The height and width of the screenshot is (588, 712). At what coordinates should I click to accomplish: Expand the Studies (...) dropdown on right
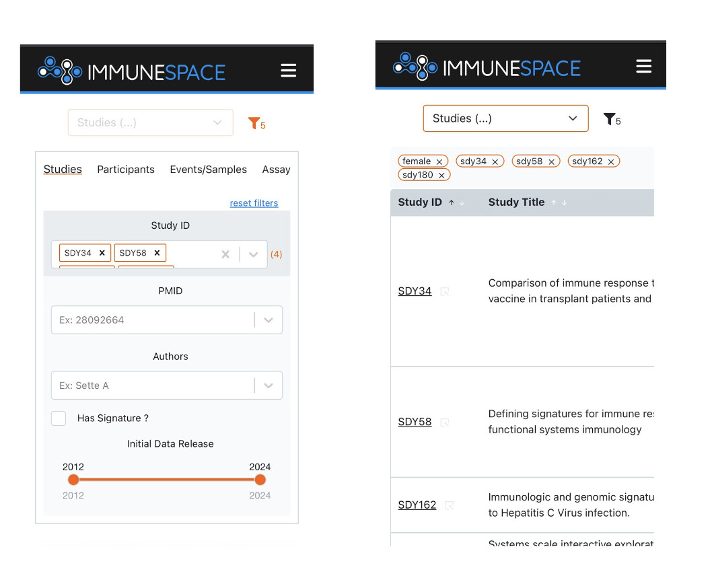(505, 118)
